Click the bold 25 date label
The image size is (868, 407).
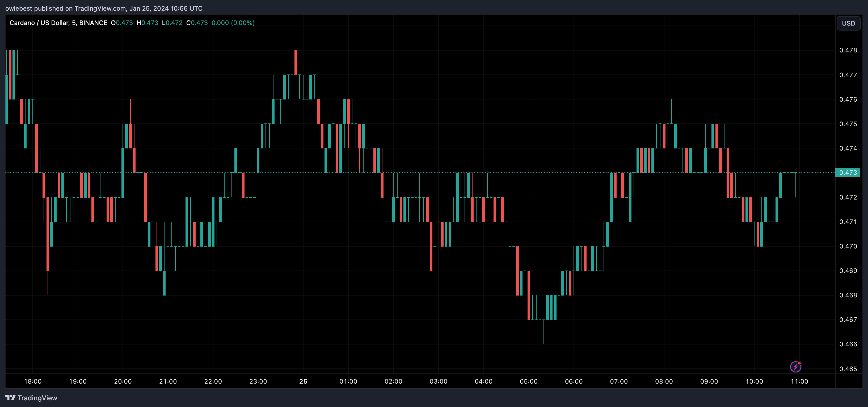point(303,381)
